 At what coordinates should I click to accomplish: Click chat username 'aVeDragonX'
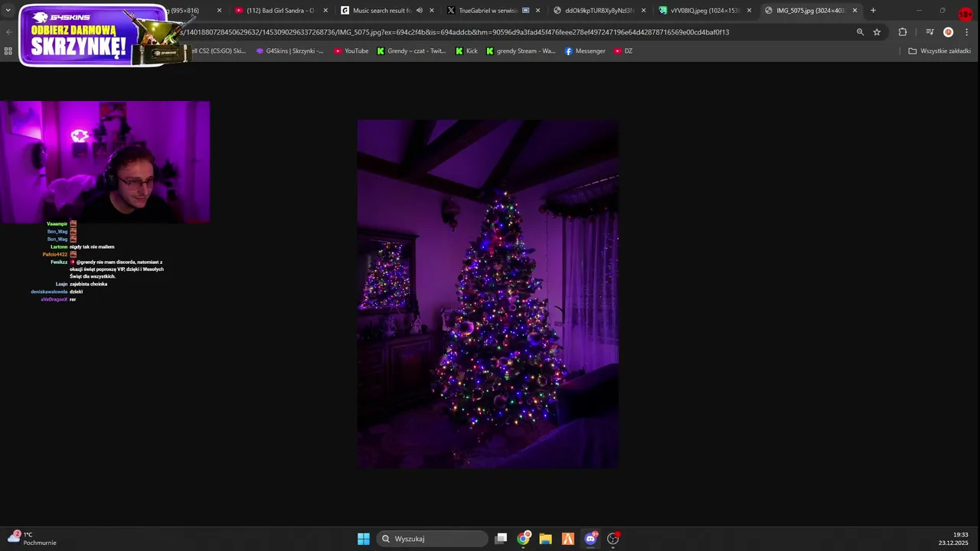point(54,299)
